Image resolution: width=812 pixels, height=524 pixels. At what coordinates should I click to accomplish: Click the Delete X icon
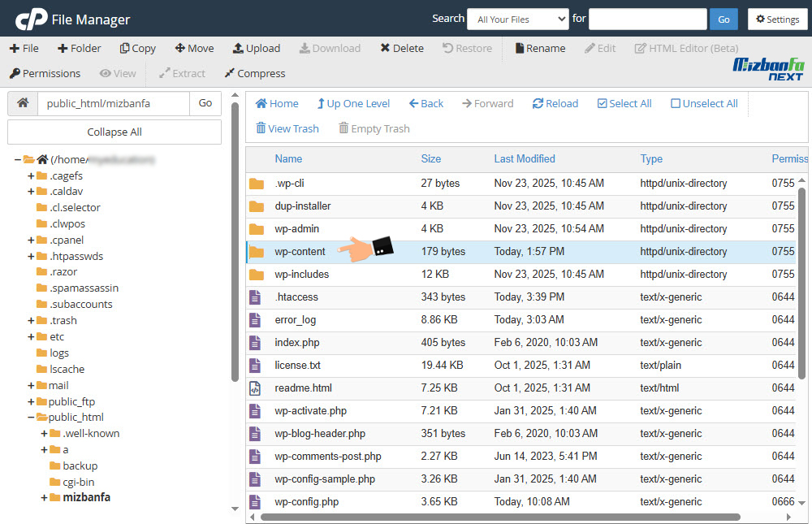[x=385, y=48]
